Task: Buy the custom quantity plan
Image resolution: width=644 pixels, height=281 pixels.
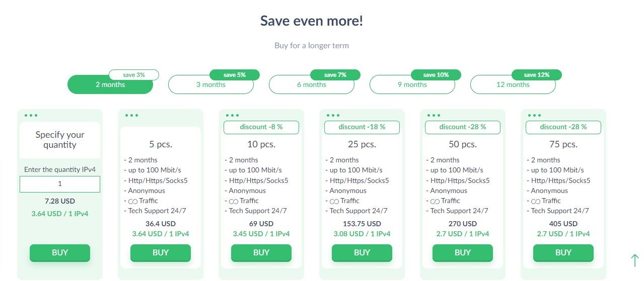Action: (60, 252)
